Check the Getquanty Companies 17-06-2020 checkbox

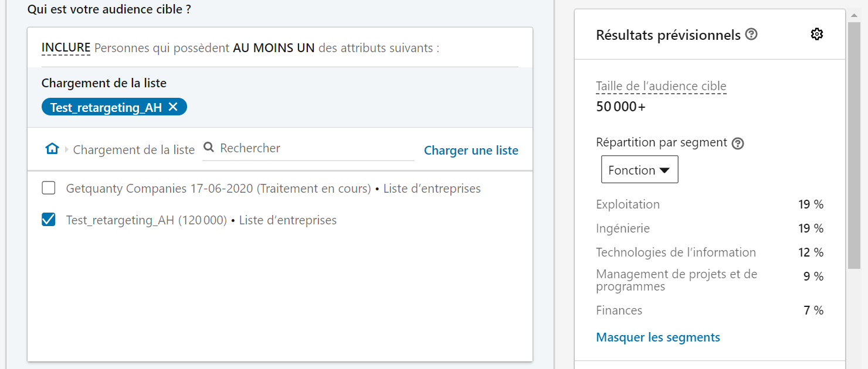49,188
